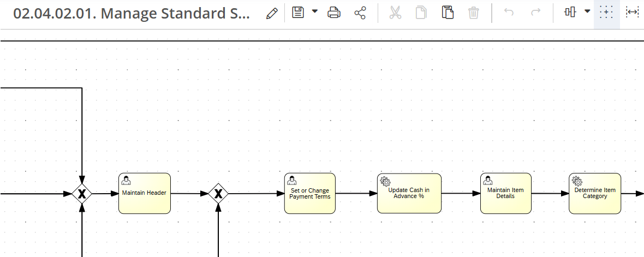Select the Update Cash in Advance % task
The height and width of the screenshot is (257, 644).
pyautogui.click(x=409, y=193)
